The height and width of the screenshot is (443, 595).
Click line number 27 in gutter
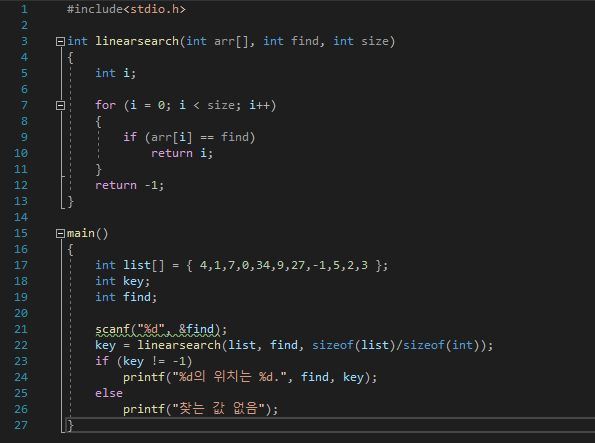pyautogui.click(x=21, y=425)
